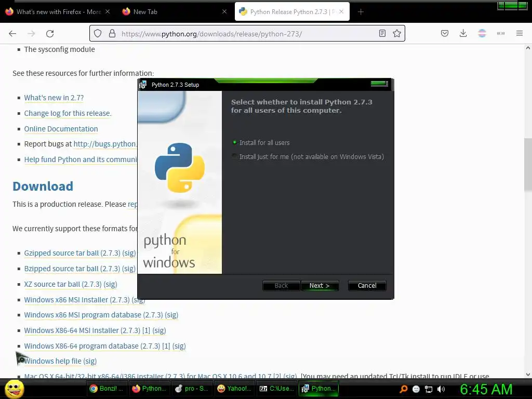The height and width of the screenshot is (399, 532).
Task: Go forward with the browser forward arrow
Action: (x=31, y=34)
